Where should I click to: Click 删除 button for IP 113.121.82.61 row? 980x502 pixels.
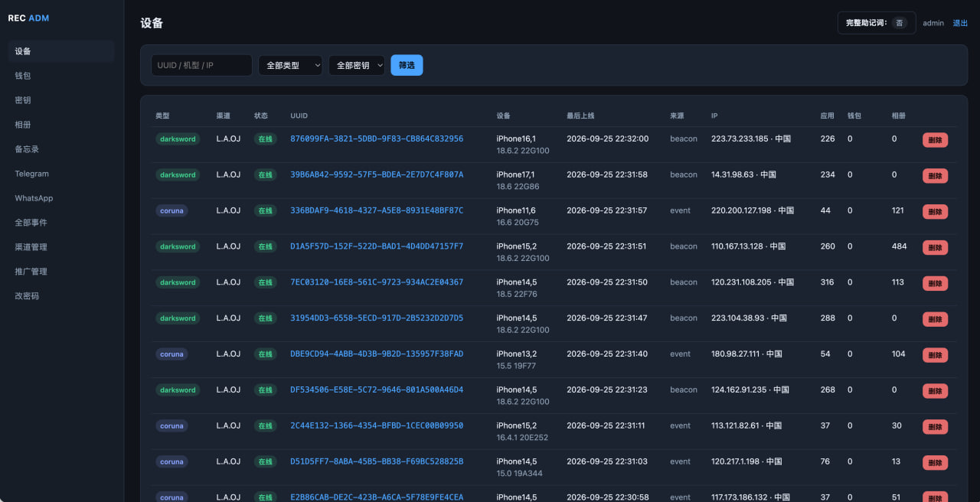click(935, 427)
